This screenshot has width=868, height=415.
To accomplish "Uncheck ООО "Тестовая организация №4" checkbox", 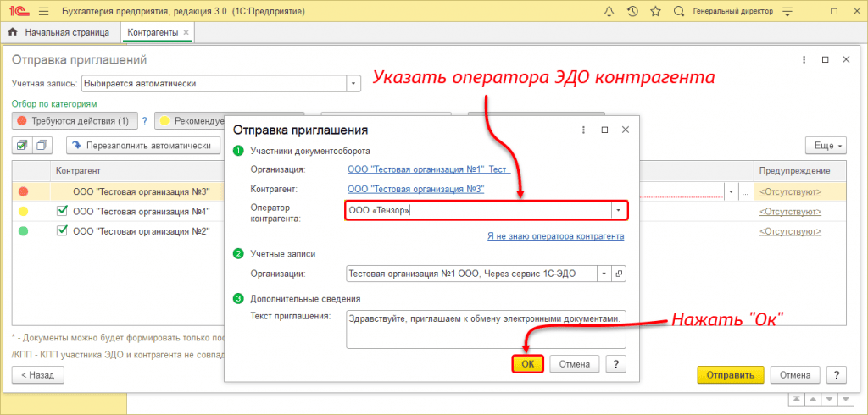I will (63, 211).
